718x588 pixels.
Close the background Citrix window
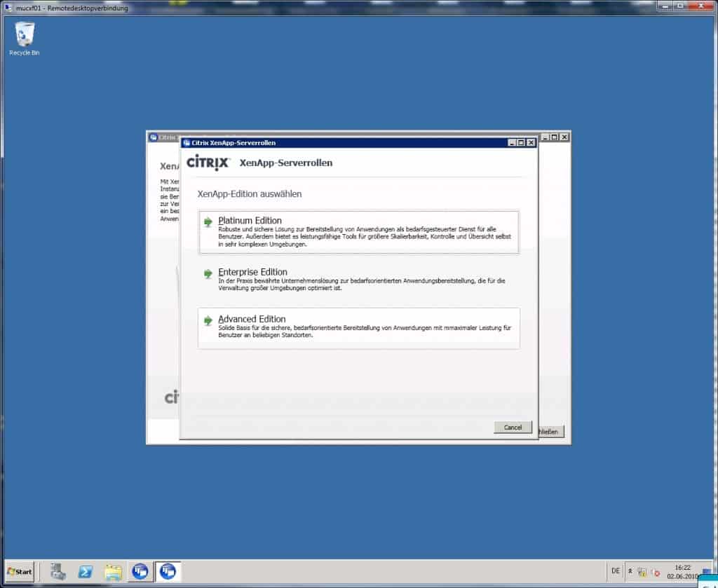coord(564,137)
